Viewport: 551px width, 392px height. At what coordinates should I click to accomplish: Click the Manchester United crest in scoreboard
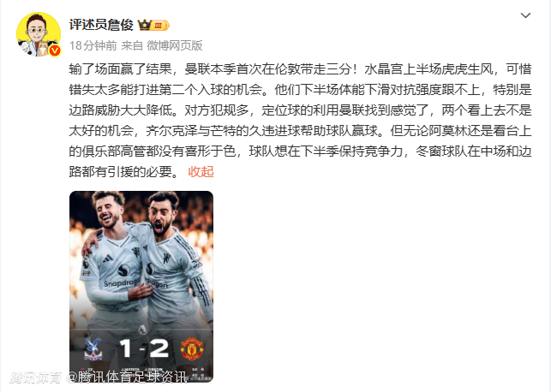pos(192,348)
